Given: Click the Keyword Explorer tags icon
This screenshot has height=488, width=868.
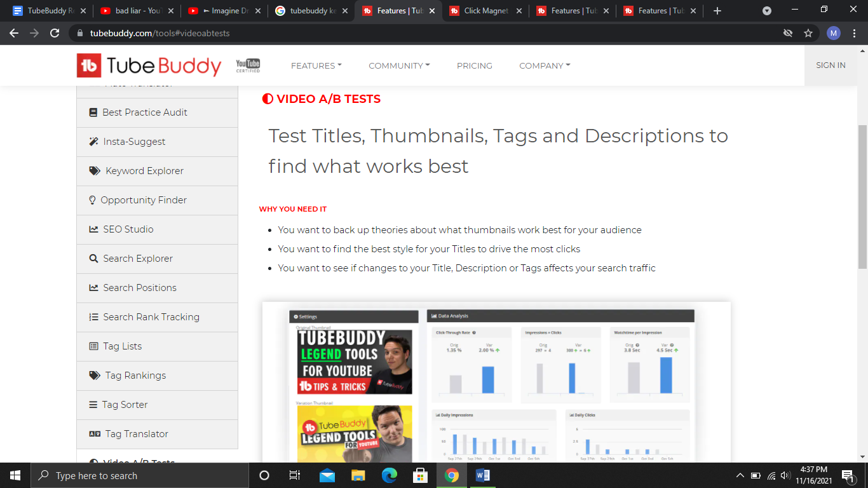Looking at the screenshot, I should (94, 171).
